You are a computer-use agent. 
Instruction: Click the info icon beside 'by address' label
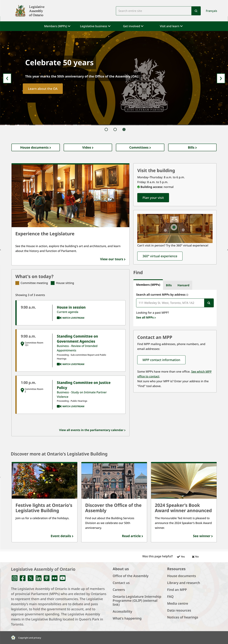point(187,295)
